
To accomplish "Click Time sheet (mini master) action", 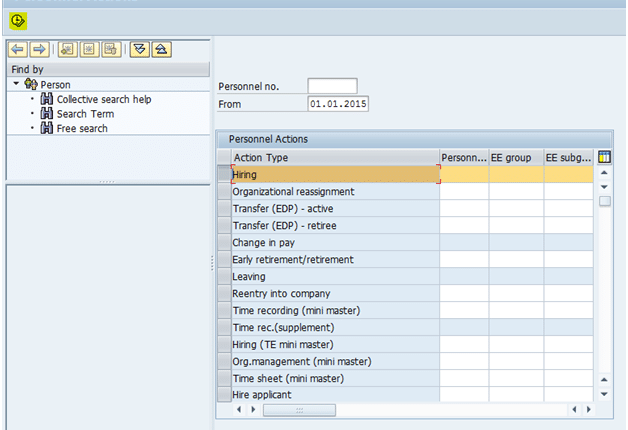I will 336,378.
